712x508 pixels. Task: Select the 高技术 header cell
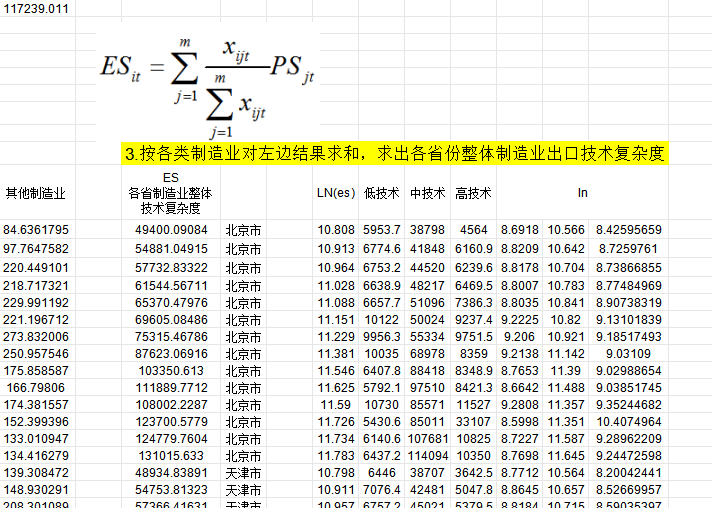(x=473, y=192)
